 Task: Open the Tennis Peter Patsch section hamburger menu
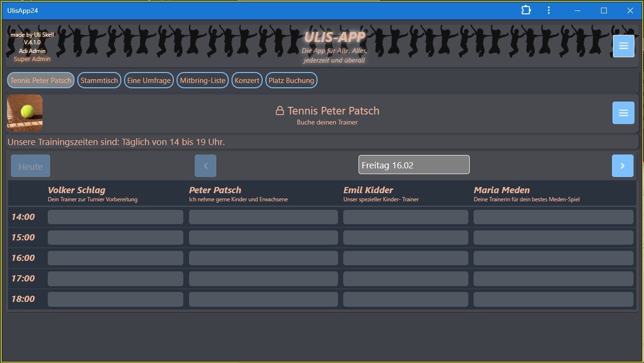click(x=623, y=113)
